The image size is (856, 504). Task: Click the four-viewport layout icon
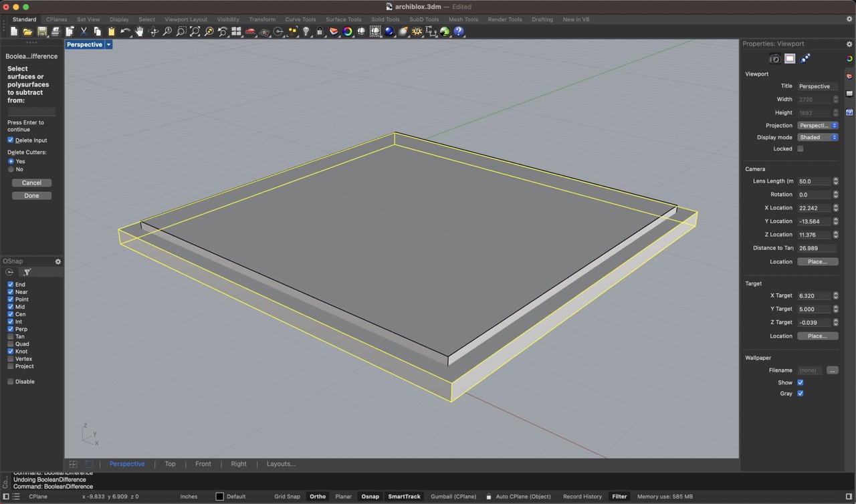tap(236, 31)
